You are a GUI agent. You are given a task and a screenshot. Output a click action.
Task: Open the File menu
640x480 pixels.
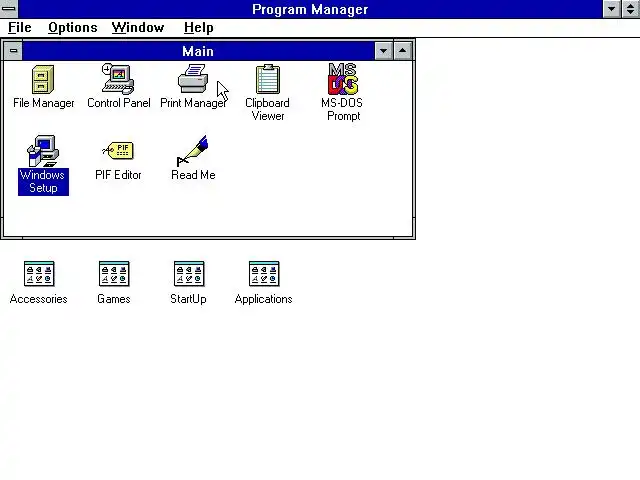coord(20,28)
